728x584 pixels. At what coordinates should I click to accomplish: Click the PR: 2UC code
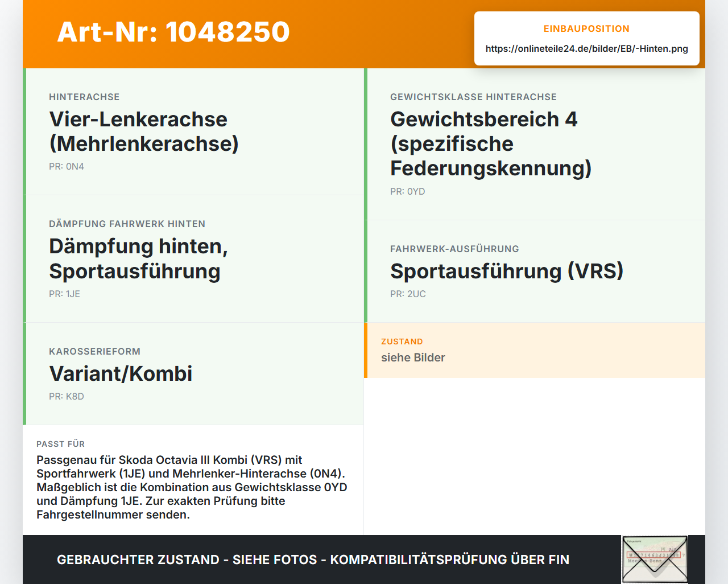coord(408,294)
